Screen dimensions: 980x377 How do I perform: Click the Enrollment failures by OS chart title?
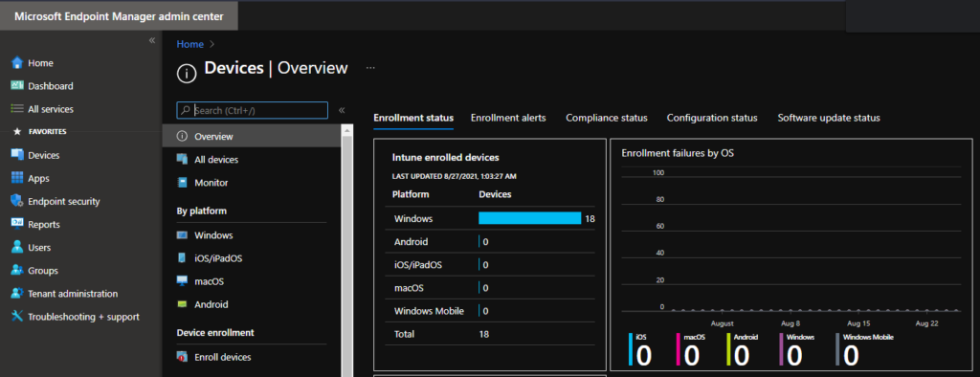pos(678,152)
